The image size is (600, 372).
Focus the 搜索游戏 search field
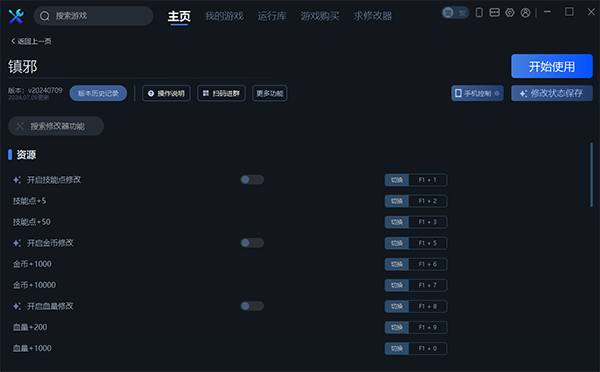click(93, 16)
